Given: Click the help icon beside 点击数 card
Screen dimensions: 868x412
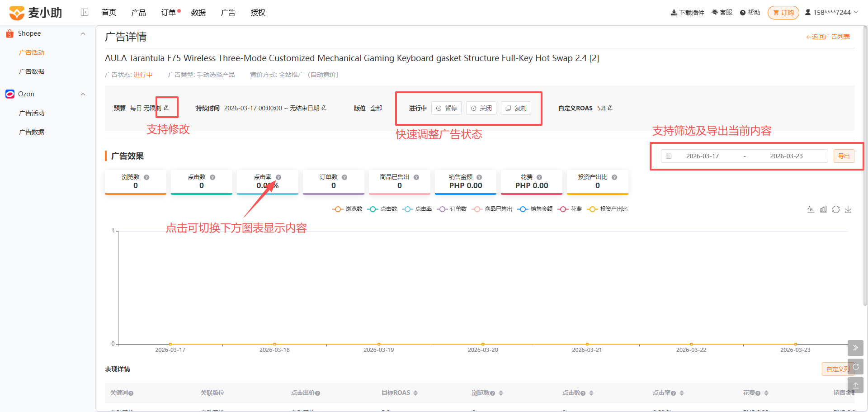Looking at the screenshot, I should 212,177.
